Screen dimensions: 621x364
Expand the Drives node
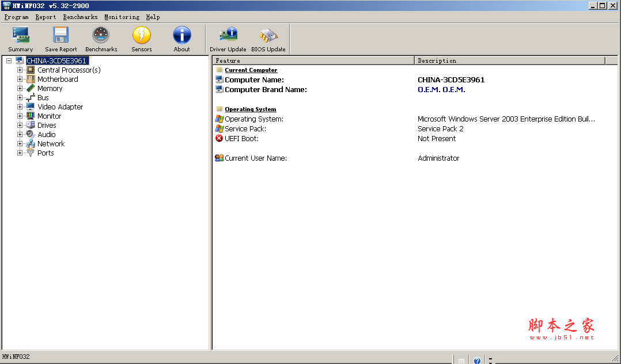pyautogui.click(x=20, y=125)
